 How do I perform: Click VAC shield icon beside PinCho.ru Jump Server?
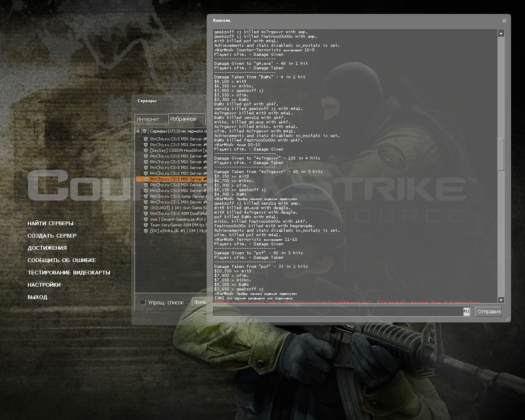(x=146, y=196)
